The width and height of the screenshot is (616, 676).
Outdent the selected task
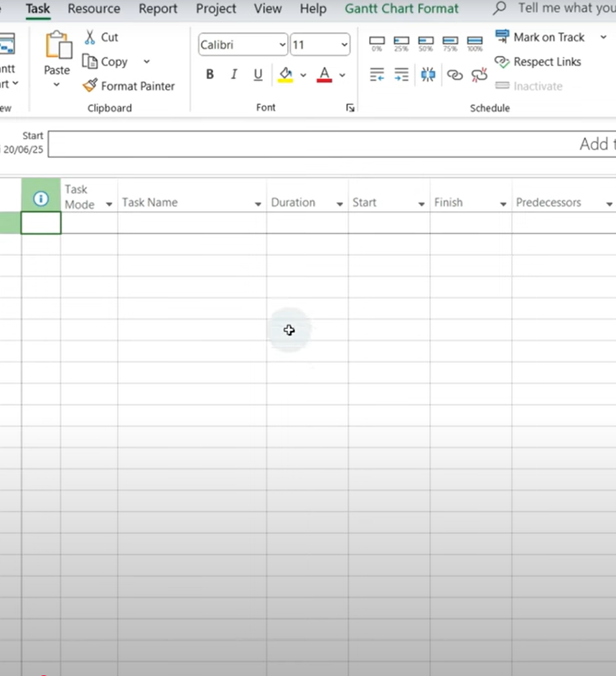(x=377, y=74)
